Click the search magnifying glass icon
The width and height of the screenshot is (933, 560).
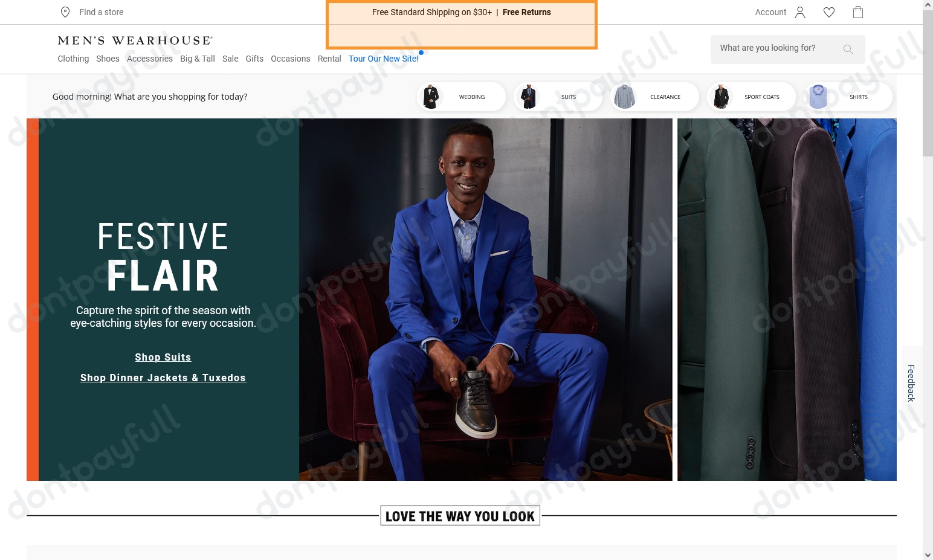(x=848, y=50)
